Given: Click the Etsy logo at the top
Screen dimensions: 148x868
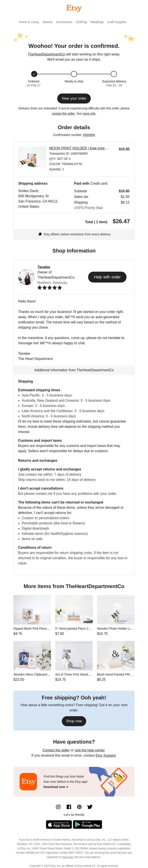Looking at the screenshot, I should 74,8.
